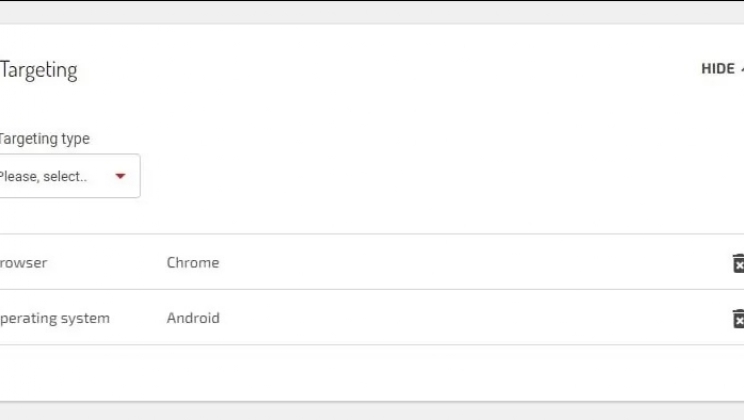The height and width of the screenshot is (420, 744).
Task: Select the Chrome value in browser row
Action: coord(193,263)
